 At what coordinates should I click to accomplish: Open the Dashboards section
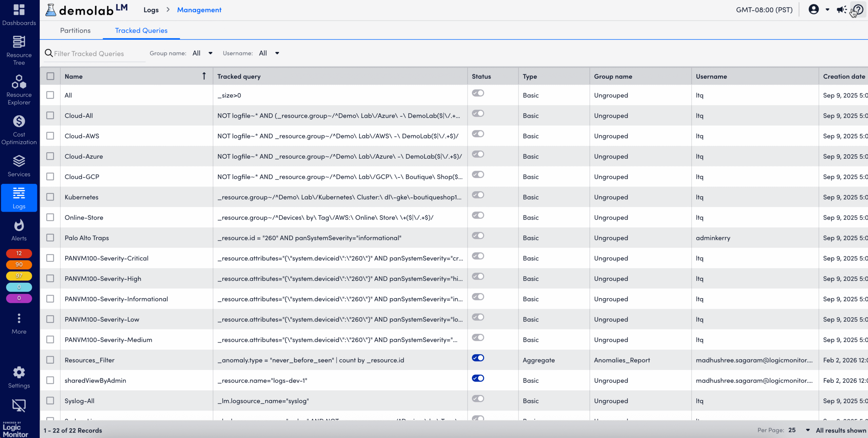19,14
